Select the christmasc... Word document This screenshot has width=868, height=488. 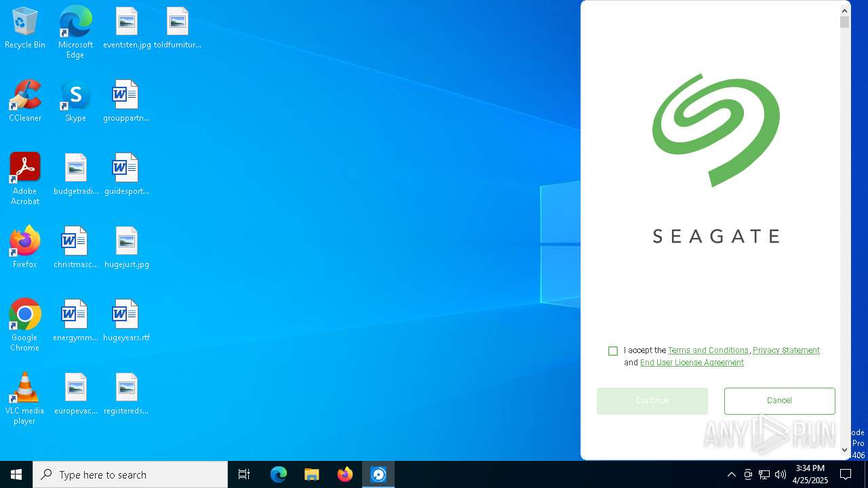click(x=76, y=248)
